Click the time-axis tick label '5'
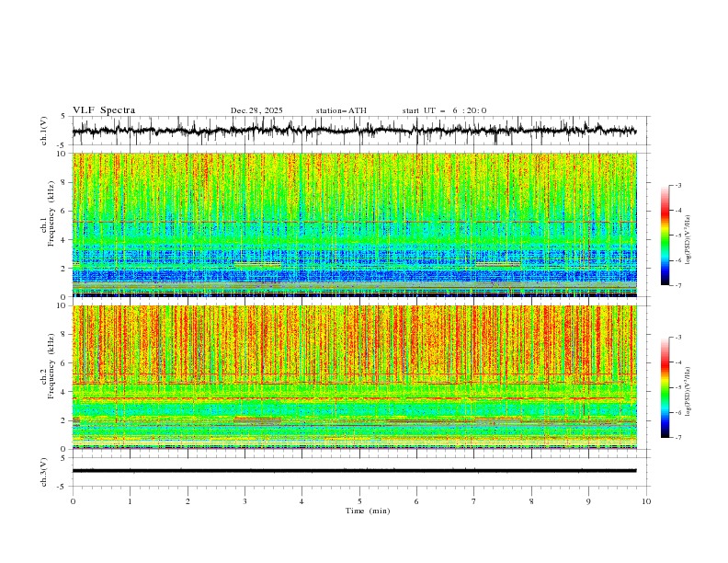This screenshot has width=728, height=563. pyautogui.click(x=359, y=501)
